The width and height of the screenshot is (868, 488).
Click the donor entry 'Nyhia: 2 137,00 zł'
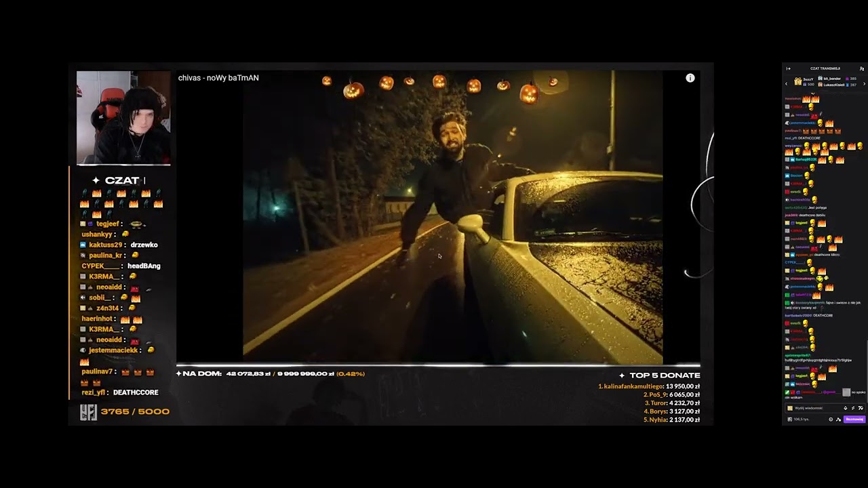coord(671,420)
